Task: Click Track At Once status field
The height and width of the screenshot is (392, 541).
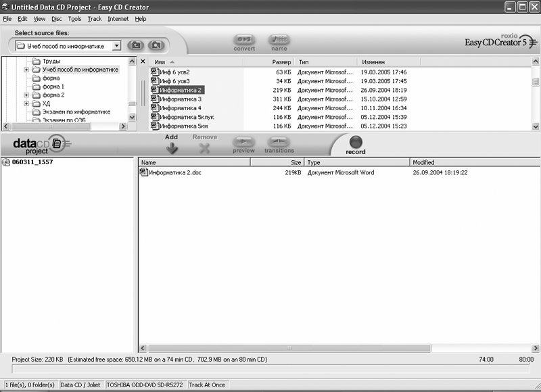Action: pyautogui.click(x=207, y=385)
